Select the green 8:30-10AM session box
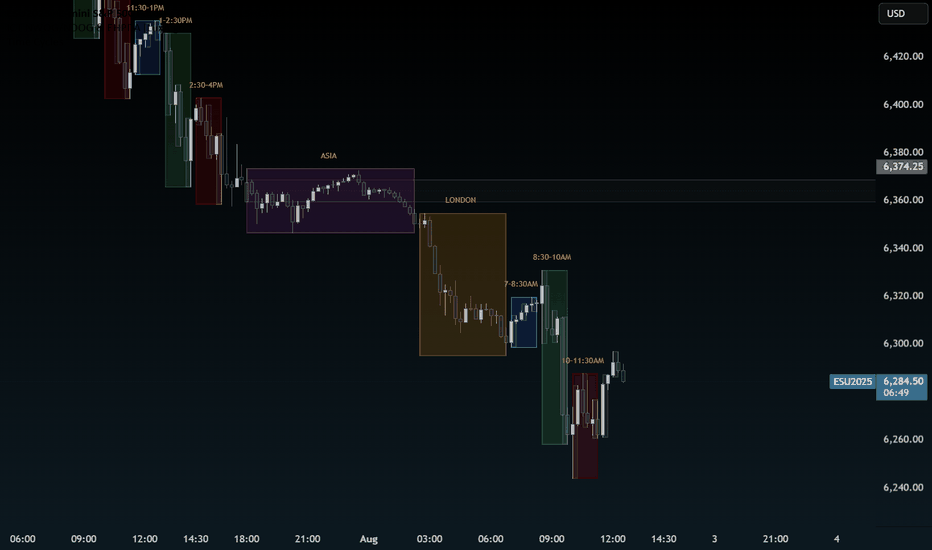 click(x=555, y=357)
